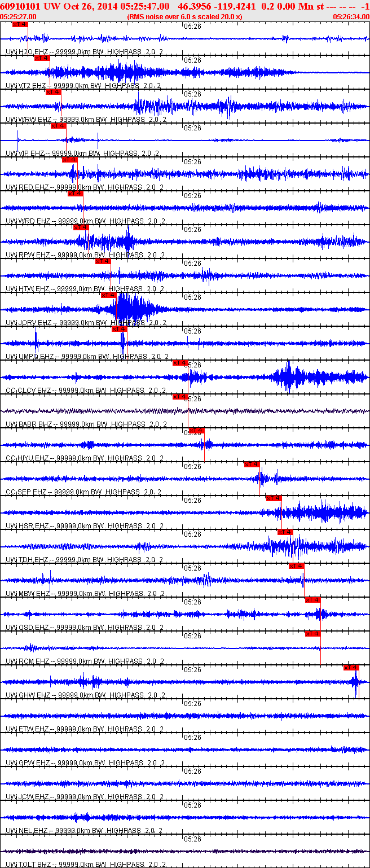Select the UW RPW EHZ station label
This screenshot has height=868, width=370.
click(85, 255)
